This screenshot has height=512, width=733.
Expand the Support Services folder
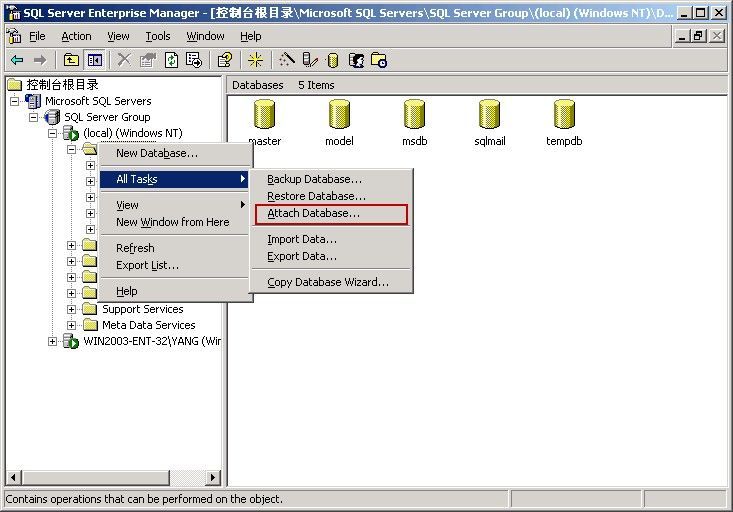(72, 309)
